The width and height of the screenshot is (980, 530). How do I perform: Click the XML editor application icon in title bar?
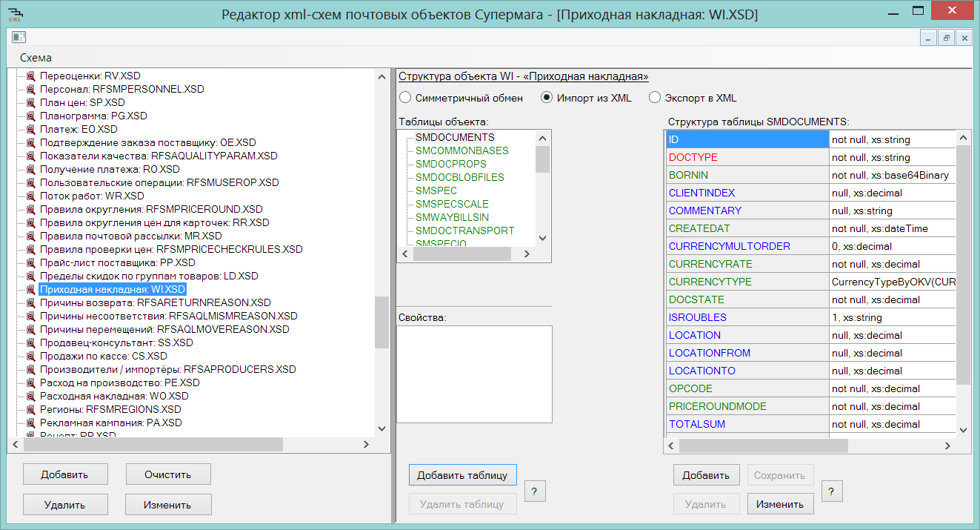pyautogui.click(x=16, y=14)
